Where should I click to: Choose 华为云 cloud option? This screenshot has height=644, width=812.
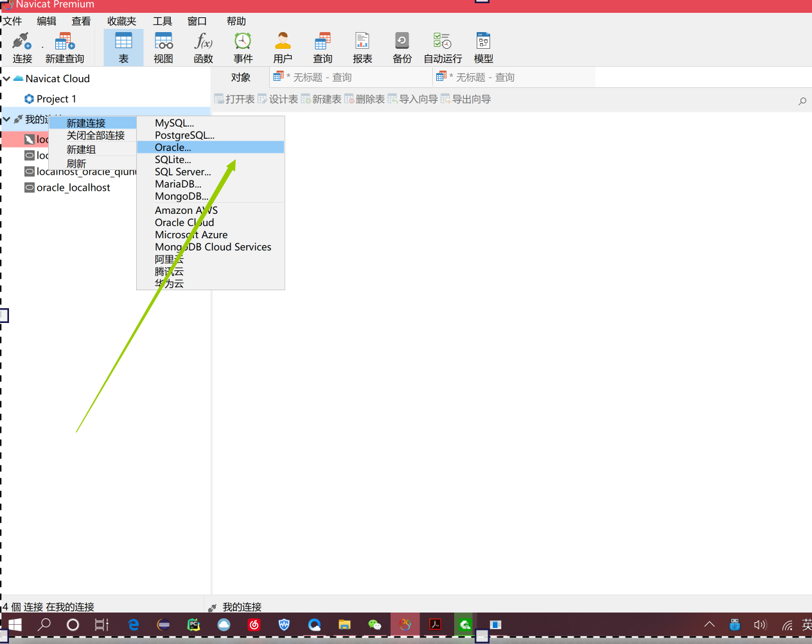point(211,283)
